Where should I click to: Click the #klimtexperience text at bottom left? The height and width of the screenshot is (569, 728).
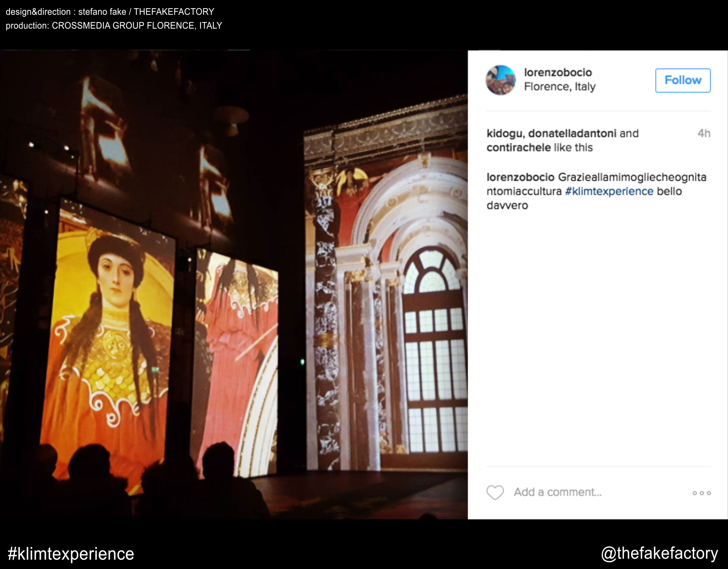[x=71, y=554]
